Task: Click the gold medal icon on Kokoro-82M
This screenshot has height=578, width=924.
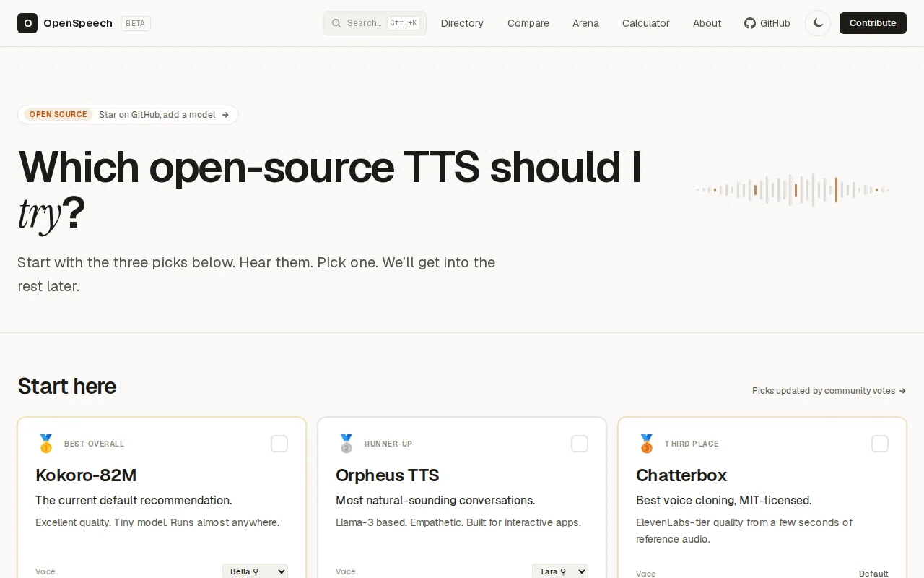Action: [x=46, y=444]
